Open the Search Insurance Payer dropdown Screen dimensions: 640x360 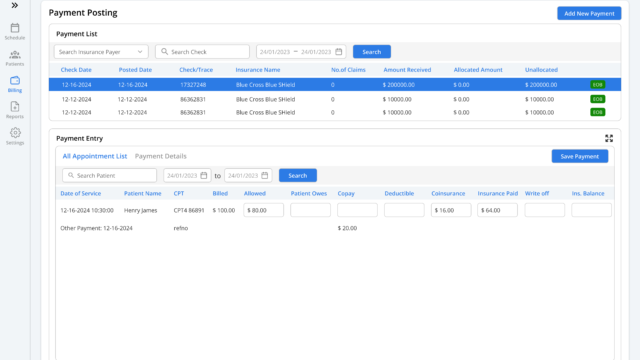pyautogui.click(x=101, y=52)
